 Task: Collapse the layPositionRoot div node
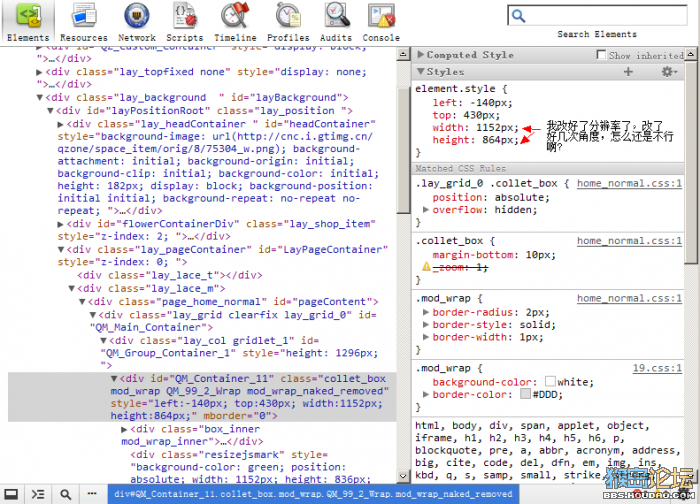(50, 111)
